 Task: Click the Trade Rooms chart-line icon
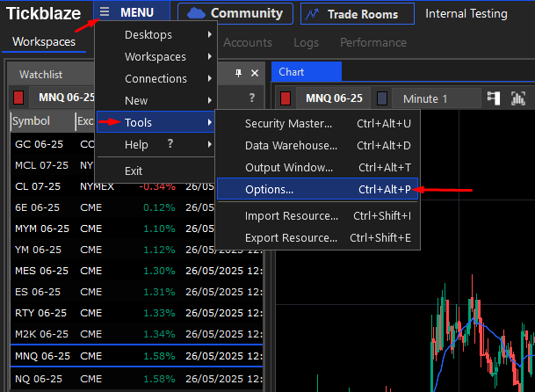(x=312, y=14)
